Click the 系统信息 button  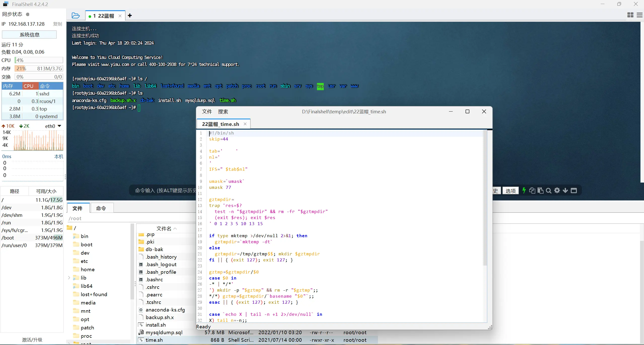[29, 35]
